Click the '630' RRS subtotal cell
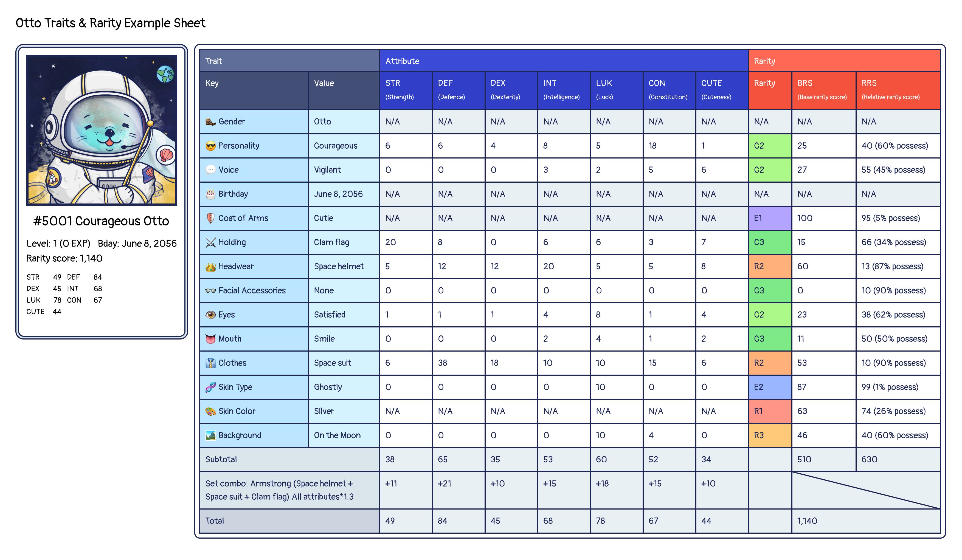962x560 pixels. click(898, 459)
